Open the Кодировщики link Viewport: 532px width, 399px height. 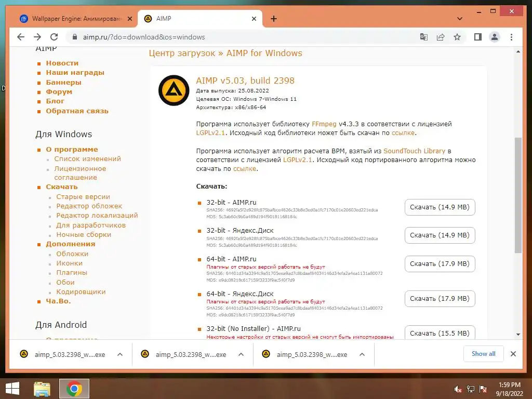[x=81, y=292]
